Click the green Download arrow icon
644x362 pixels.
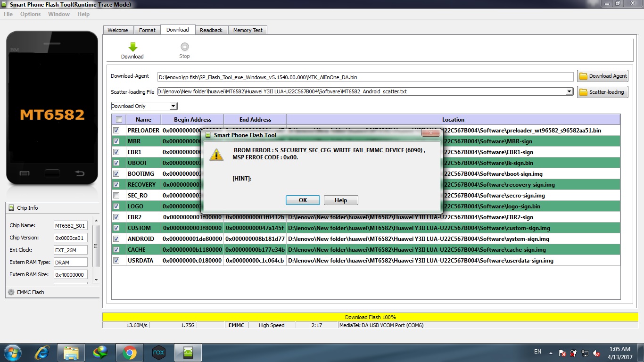coord(132,47)
